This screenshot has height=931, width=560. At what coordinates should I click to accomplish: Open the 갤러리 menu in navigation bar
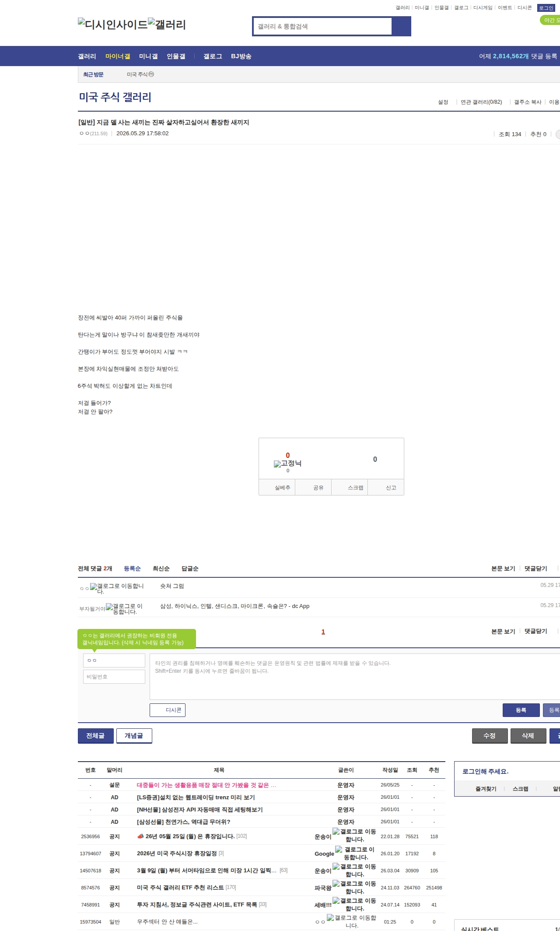click(87, 56)
